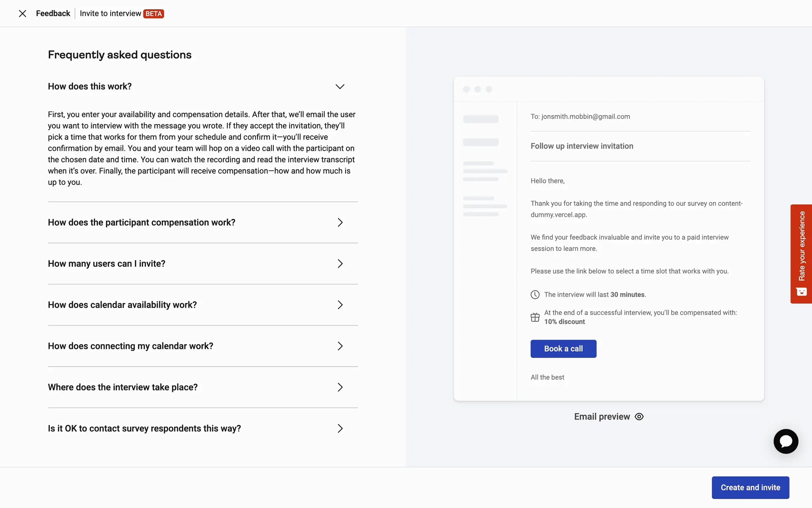
Task: Expand the contacting survey respondents question
Action: point(340,428)
